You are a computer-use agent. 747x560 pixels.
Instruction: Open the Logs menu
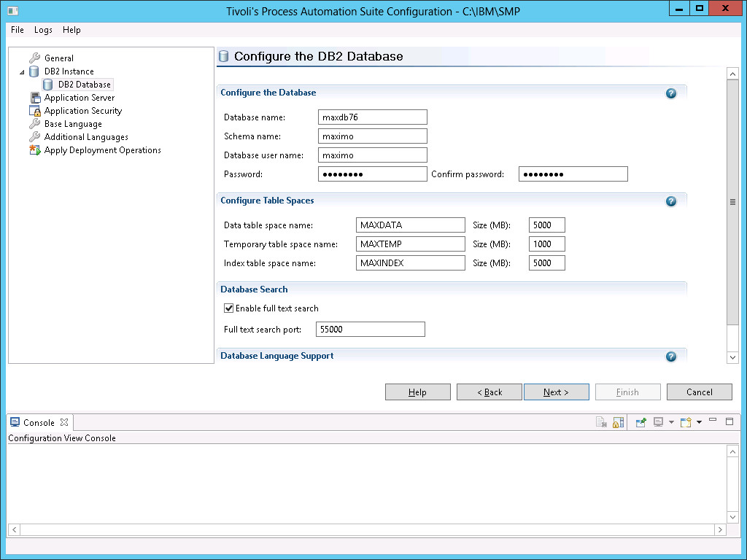click(x=42, y=30)
